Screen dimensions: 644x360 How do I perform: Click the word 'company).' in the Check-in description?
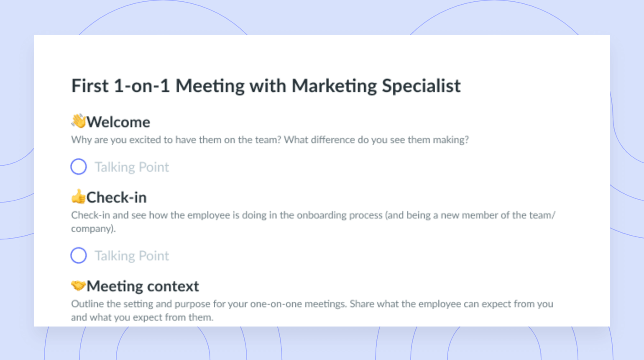(93, 229)
